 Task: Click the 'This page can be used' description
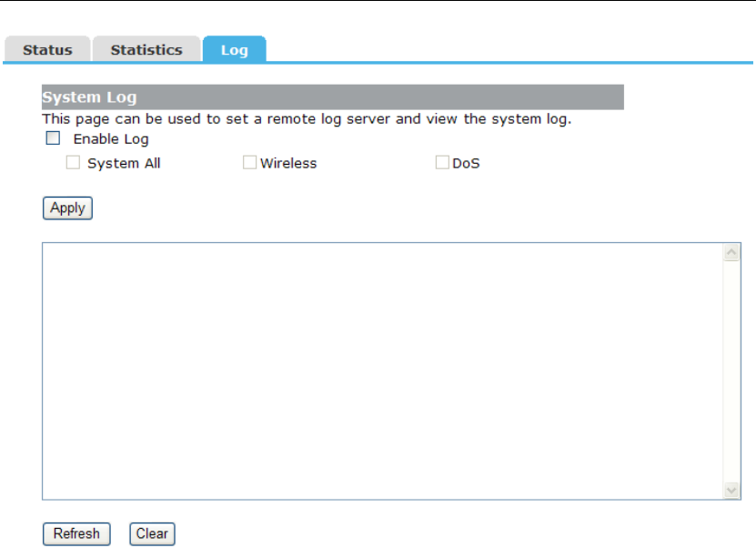[307, 119]
